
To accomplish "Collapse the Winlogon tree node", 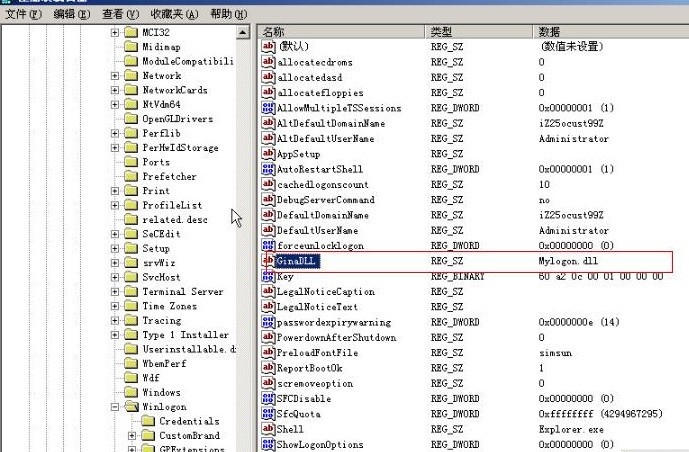I will [x=115, y=407].
